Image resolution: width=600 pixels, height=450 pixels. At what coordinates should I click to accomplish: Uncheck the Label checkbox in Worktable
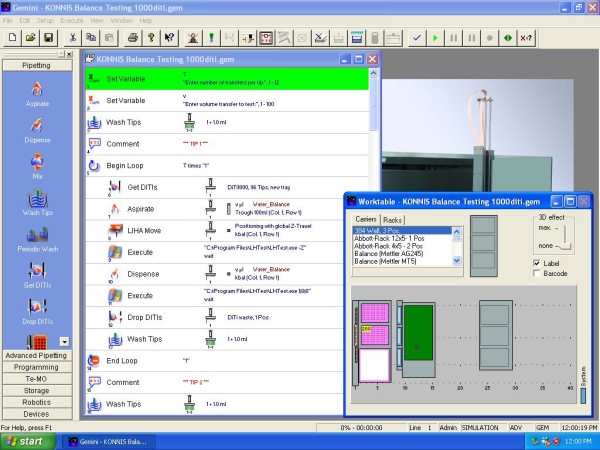click(537, 262)
